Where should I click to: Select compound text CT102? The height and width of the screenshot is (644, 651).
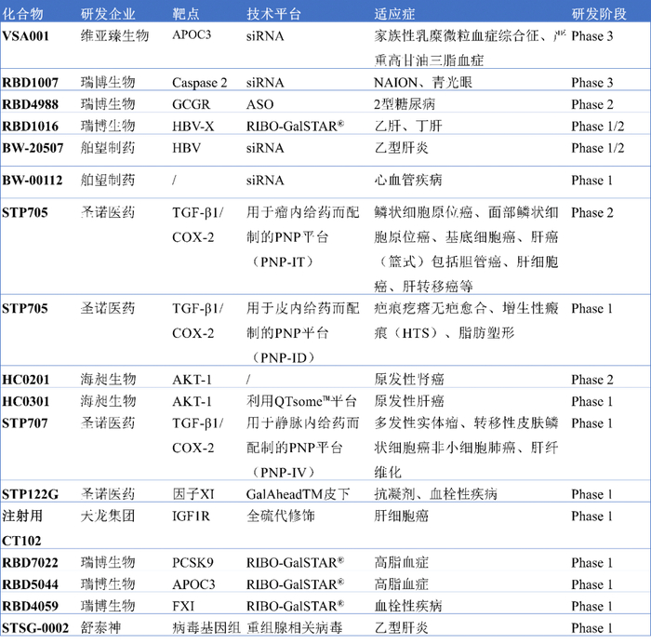point(21,541)
